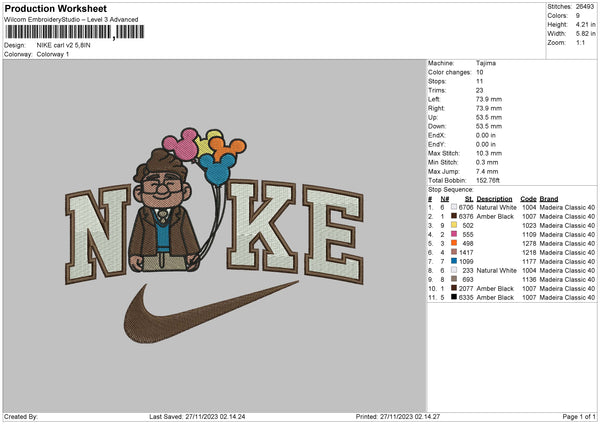Click the Machine value "Tajima"
The image size is (600, 424).
486,63
